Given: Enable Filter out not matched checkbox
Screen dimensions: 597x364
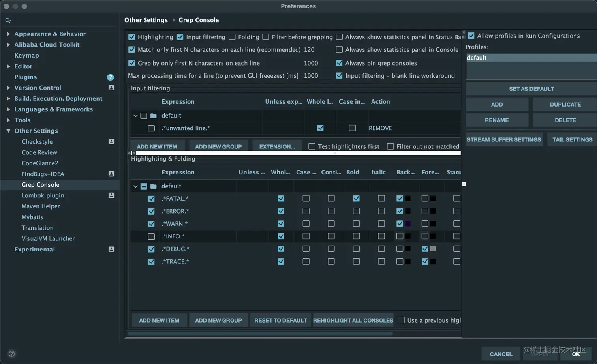Looking at the screenshot, I should (390, 146).
